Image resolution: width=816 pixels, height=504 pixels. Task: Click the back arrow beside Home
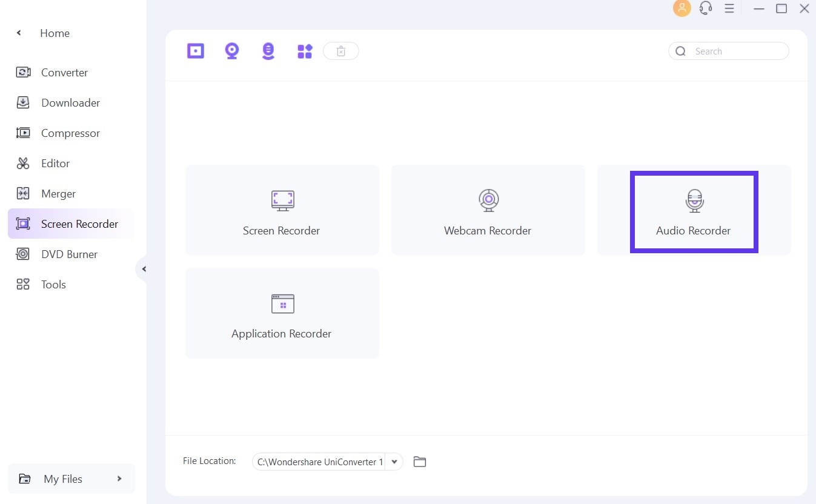coord(19,33)
